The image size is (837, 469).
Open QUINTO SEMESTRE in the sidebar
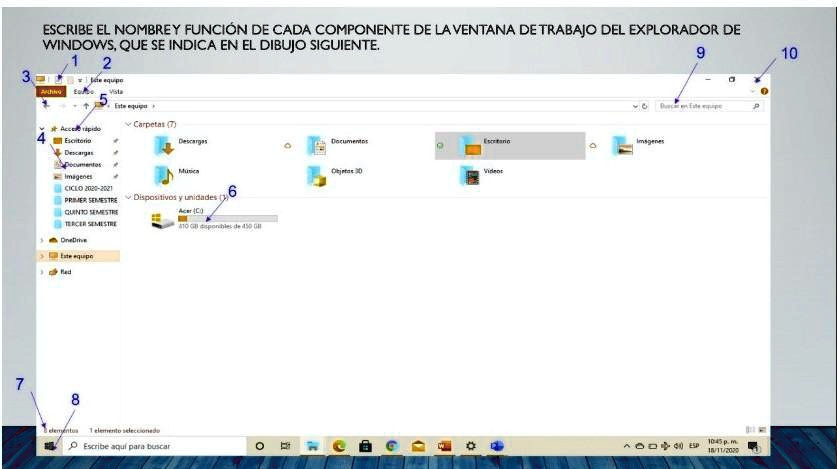coord(91,212)
